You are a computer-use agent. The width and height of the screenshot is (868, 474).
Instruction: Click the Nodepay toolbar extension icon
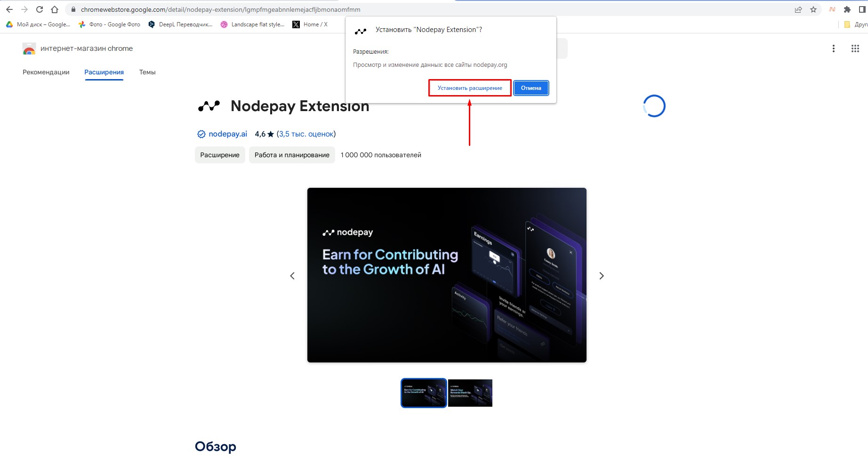click(832, 9)
